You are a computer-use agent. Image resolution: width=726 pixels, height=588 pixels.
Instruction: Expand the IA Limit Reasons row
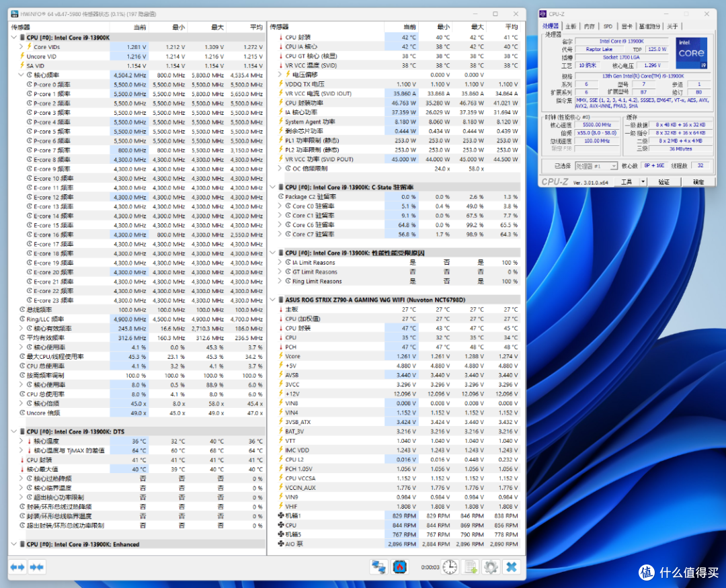coord(280,263)
